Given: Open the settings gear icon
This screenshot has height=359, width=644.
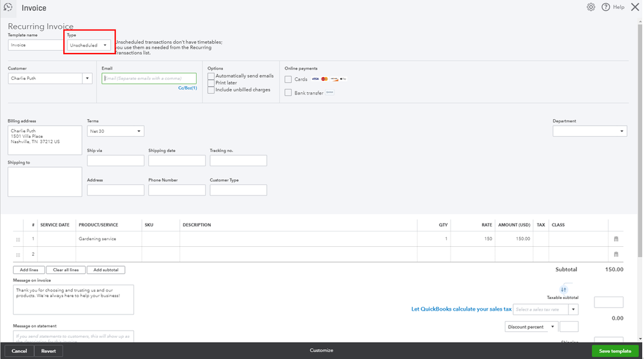Looking at the screenshot, I should [590, 7].
